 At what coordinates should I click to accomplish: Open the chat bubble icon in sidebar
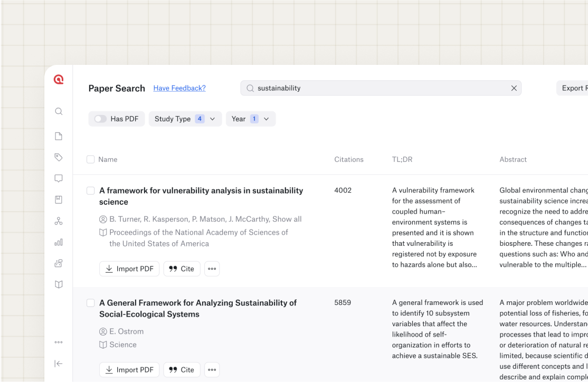coord(59,178)
